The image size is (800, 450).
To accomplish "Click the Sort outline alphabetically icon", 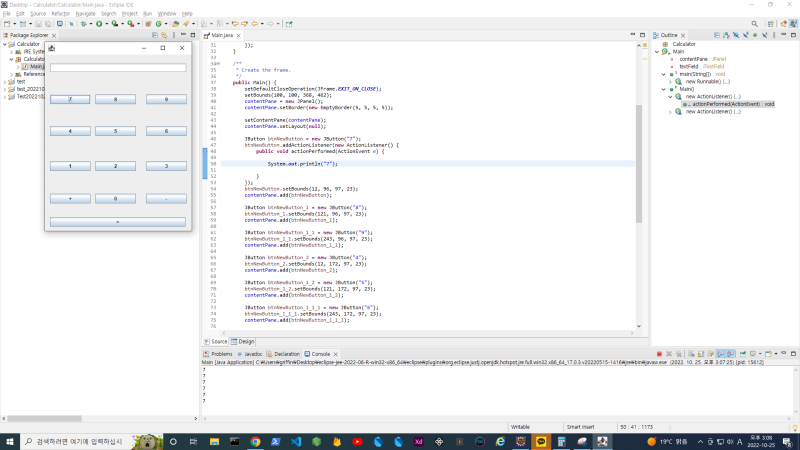I will (727, 35).
